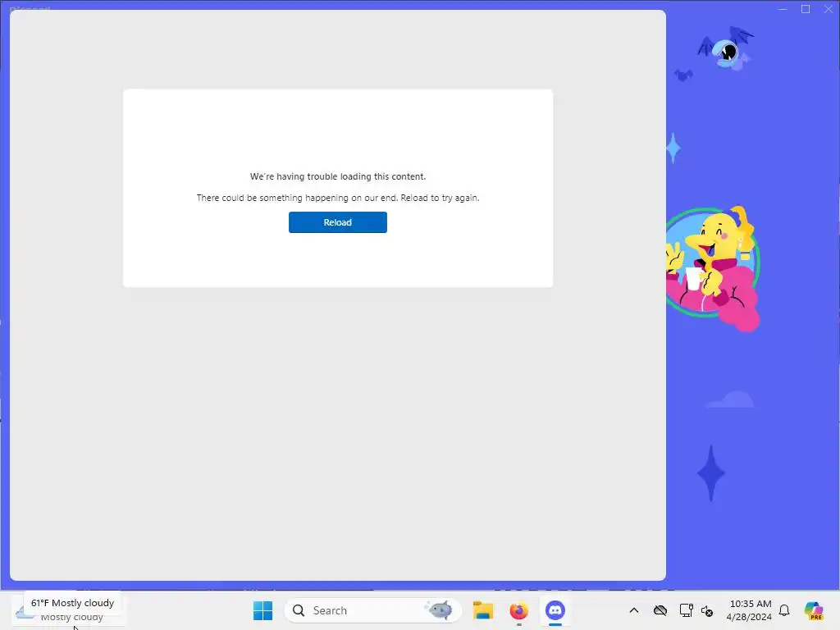Minimize the Discord window
840x630 pixels.
coord(783,9)
